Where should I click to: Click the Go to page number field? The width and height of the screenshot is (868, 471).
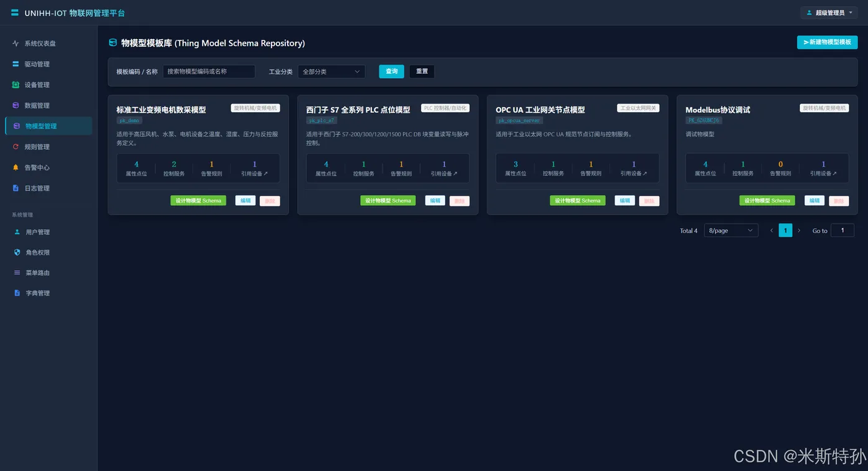pos(843,231)
